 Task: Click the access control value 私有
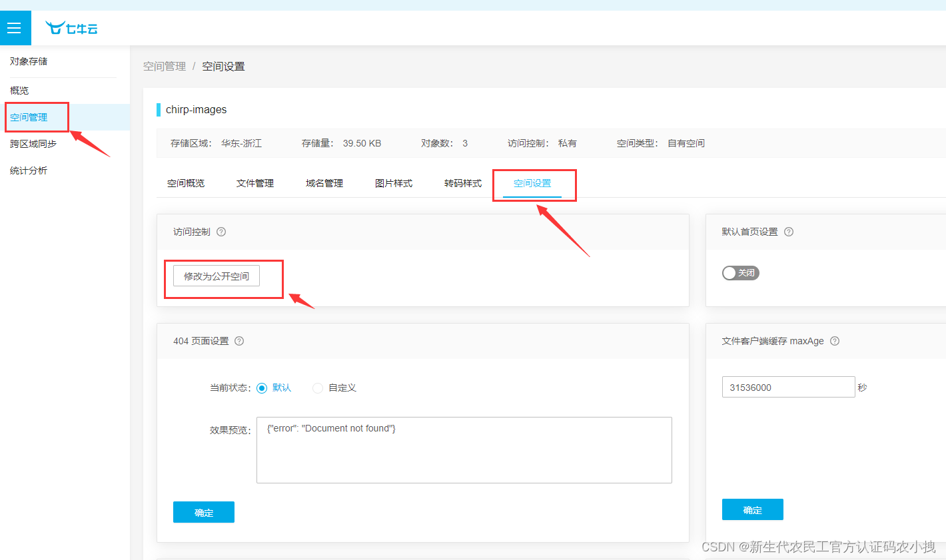pyautogui.click(x=568, y=143)
